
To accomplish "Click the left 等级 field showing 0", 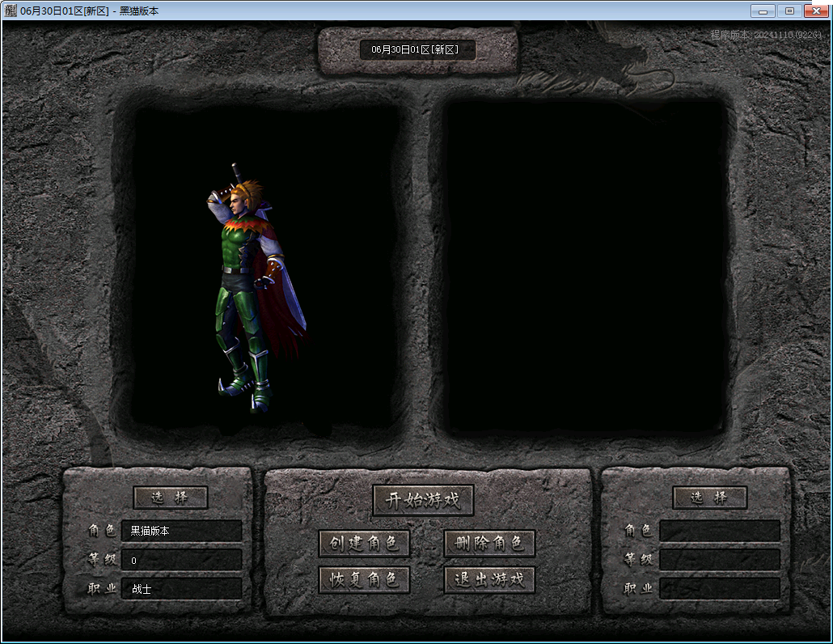I will [181, 560].
